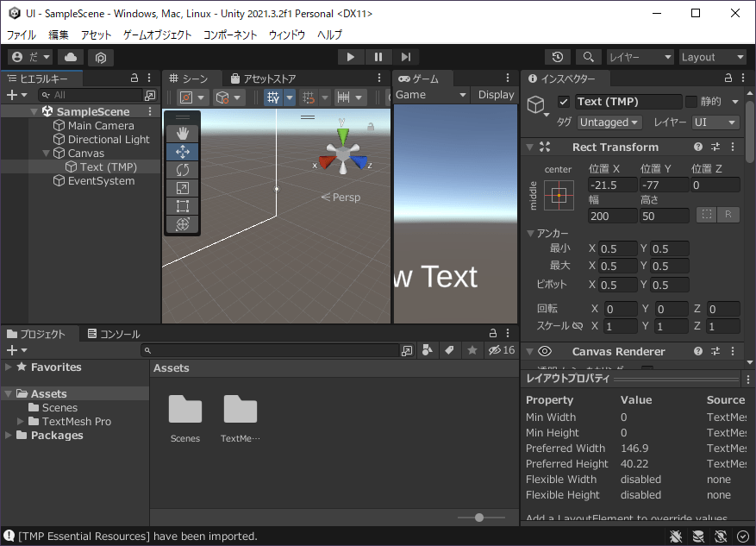Open the Unity account menu
756x546 pixels.
pyautogui.click(x=30, y=58)
